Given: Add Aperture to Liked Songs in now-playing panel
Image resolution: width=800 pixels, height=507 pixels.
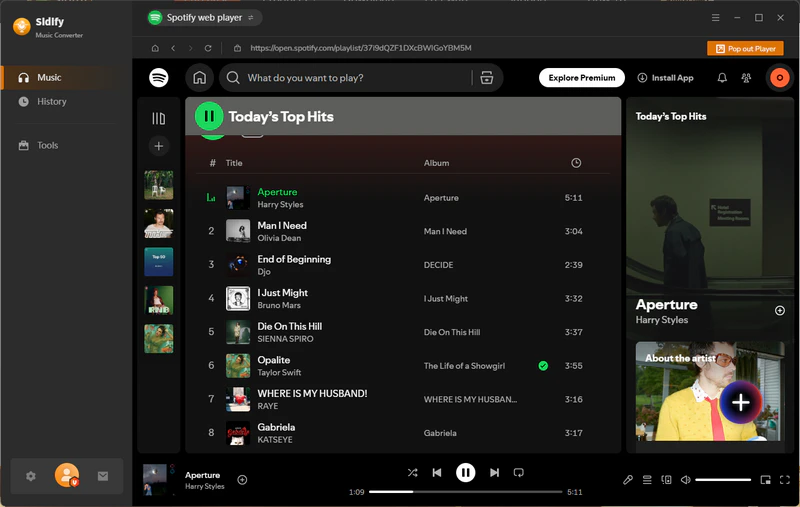Looking at the screenshot, I should [780, 310].
